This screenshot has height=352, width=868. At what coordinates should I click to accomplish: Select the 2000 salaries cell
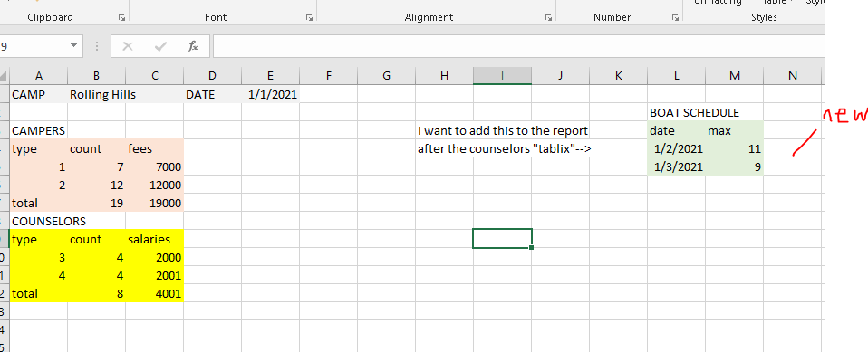154,257
